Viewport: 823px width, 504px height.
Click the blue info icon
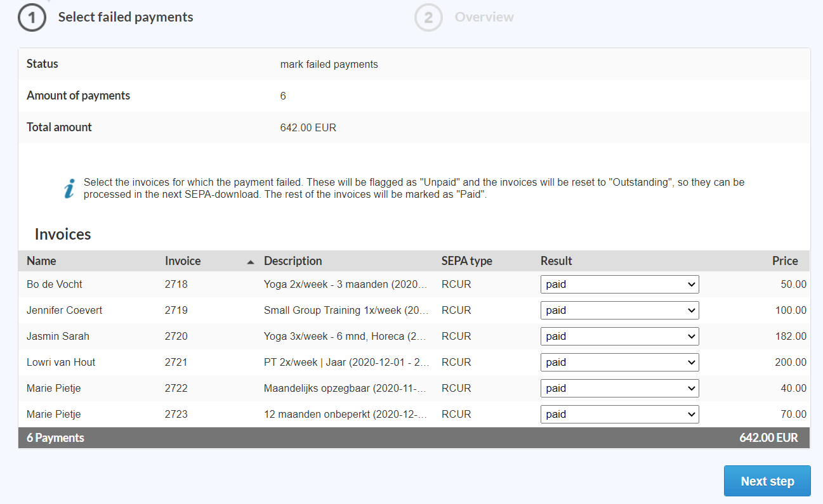coord(69,188)
